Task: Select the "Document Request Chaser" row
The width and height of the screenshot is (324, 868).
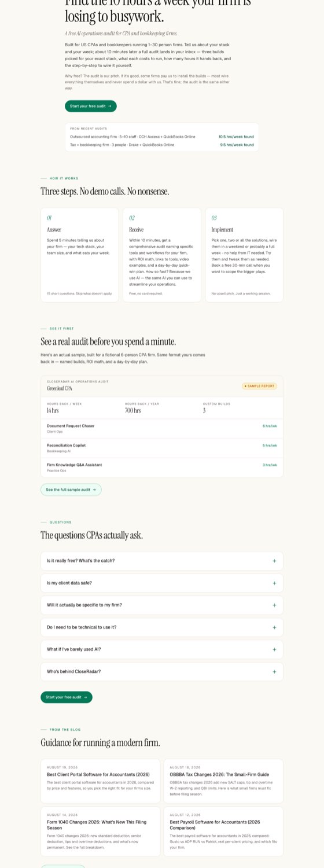Action: pyautogui.click(x=162, y=429)
